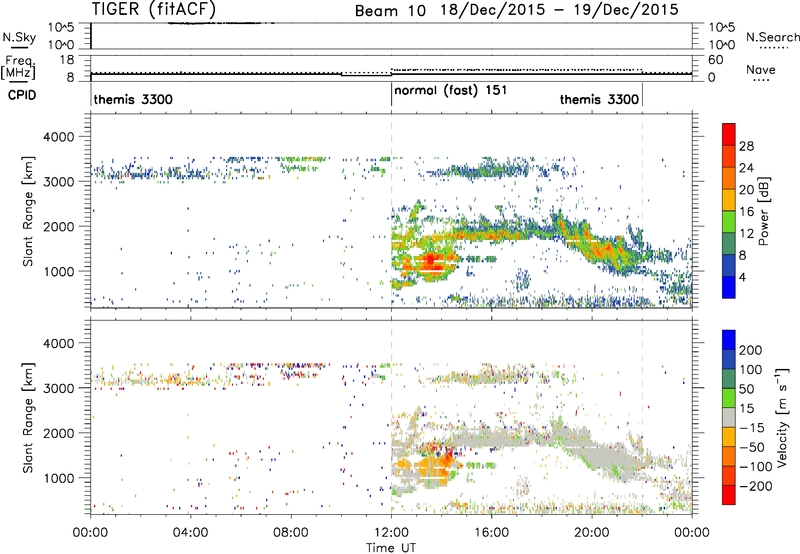This screenshot has width=800, height=554.
Task: Click the N.Search legend label
Action: tap(772, 37)
